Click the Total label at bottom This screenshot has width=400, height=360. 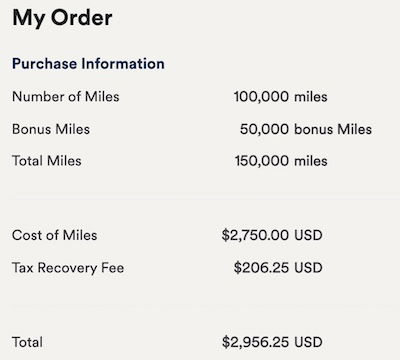pyautogui.click(x=27, y=342)
